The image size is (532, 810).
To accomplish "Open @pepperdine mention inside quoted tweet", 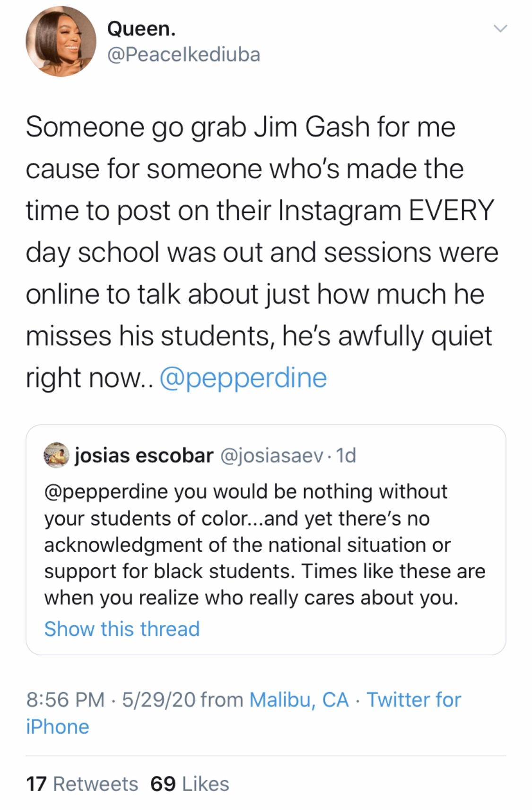I will point(106,492).
